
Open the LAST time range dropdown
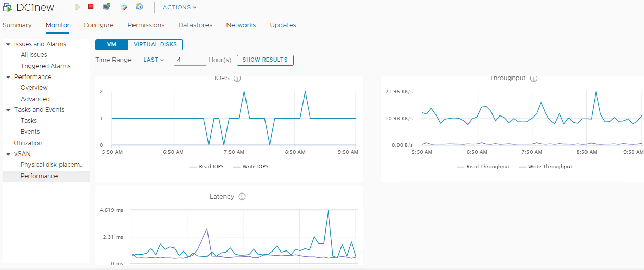pyautogui.click(x=154, y=60)
